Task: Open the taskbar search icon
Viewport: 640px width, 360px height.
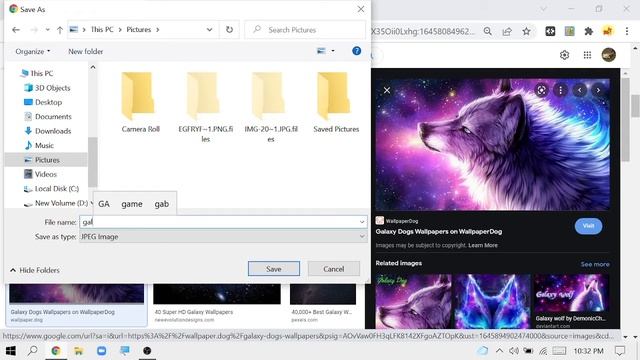Action: (33, 351)
